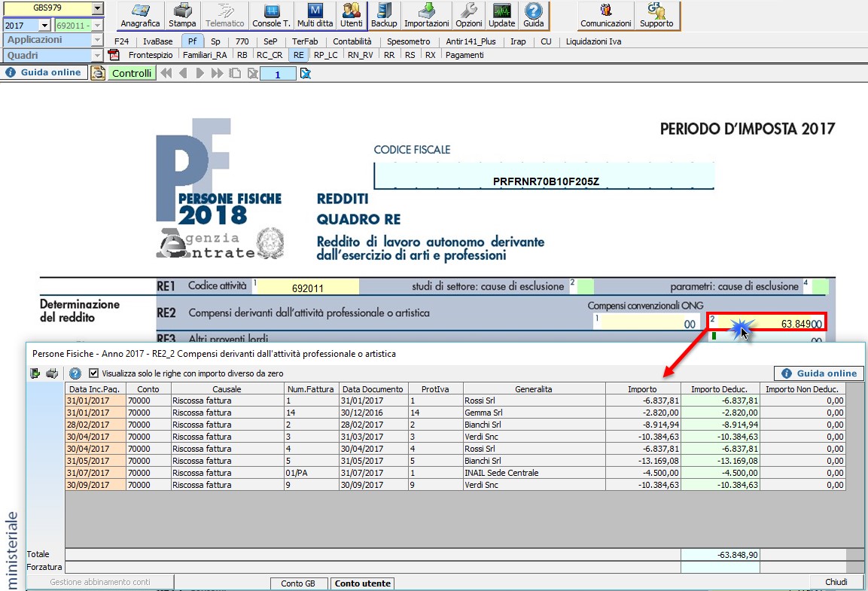This screenshot has height=591, width=868.
Task: Open the Utenti users icon
Action: coord(352,16)
